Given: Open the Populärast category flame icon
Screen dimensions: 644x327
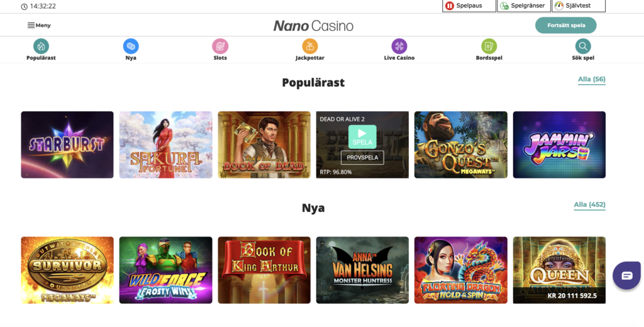Looking at the screenshot, I should 41,46.
